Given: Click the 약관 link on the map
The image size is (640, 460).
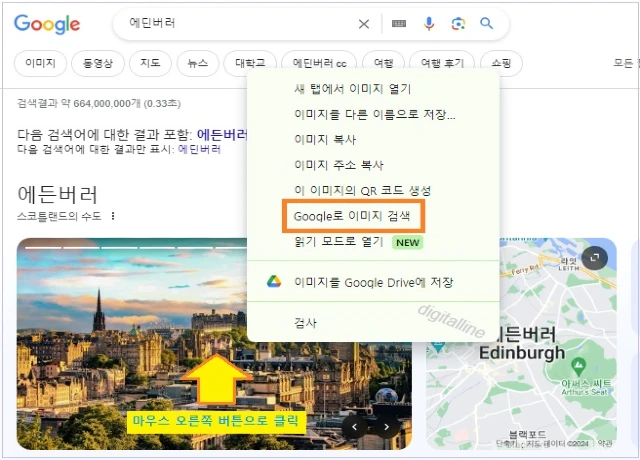Looking at the screenshot, I should (604, 443).
